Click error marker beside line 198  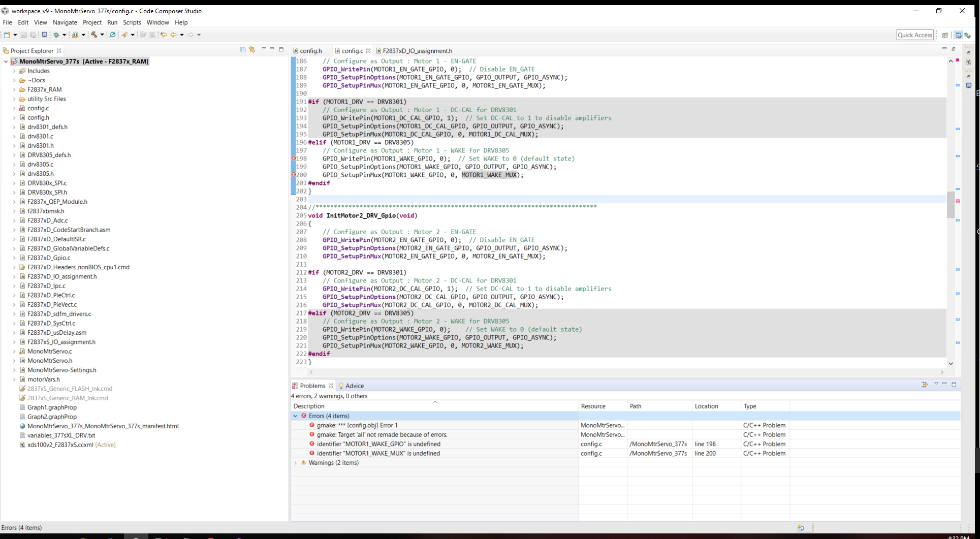click(294, 158)
